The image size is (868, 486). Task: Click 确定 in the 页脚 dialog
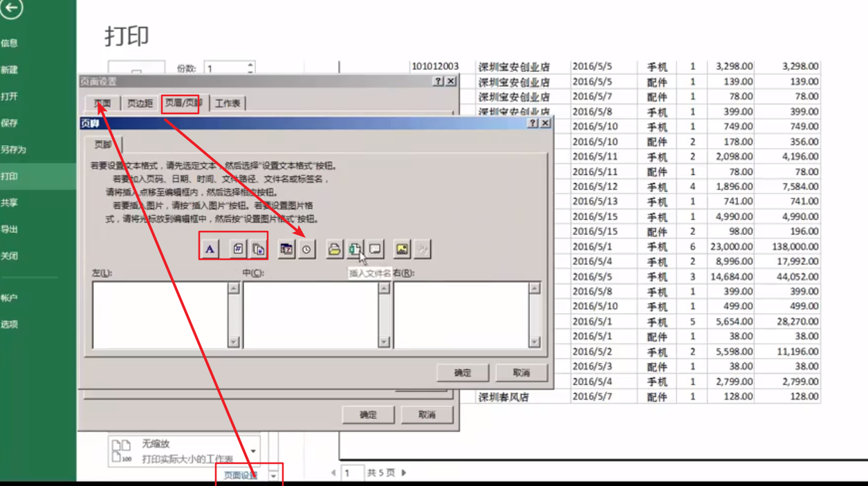click(462, 373)
